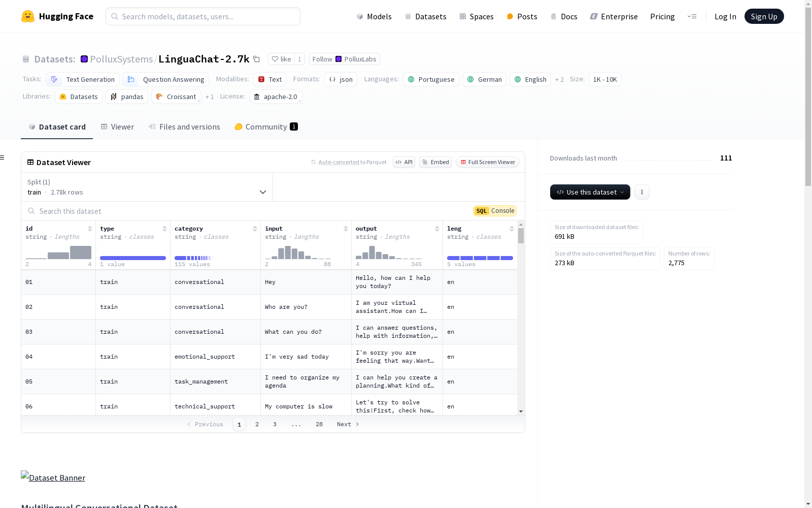Click the Hugging Face logo icon
The width and height of the screenshot is (812, 508).
pyautogui.click(x=28, y=16)
